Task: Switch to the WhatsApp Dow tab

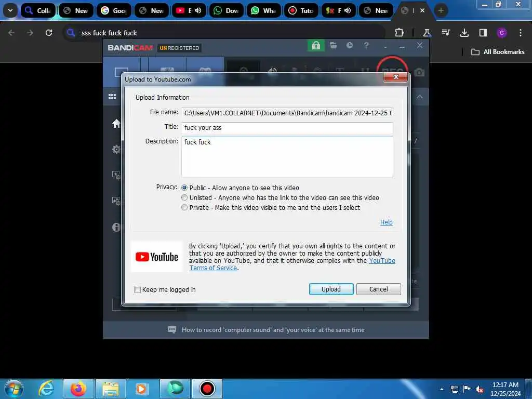Action: 227,10
